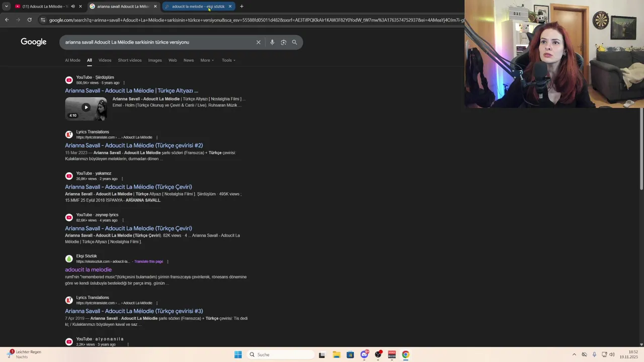Screen dimensions: 644x362
Task: Click the page vertical scrollbar
Action: [641, 149]
